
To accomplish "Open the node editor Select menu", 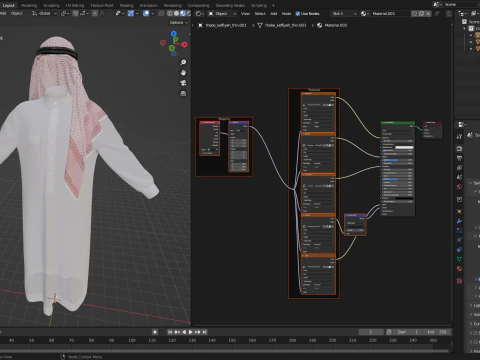I will pos(260,13).
